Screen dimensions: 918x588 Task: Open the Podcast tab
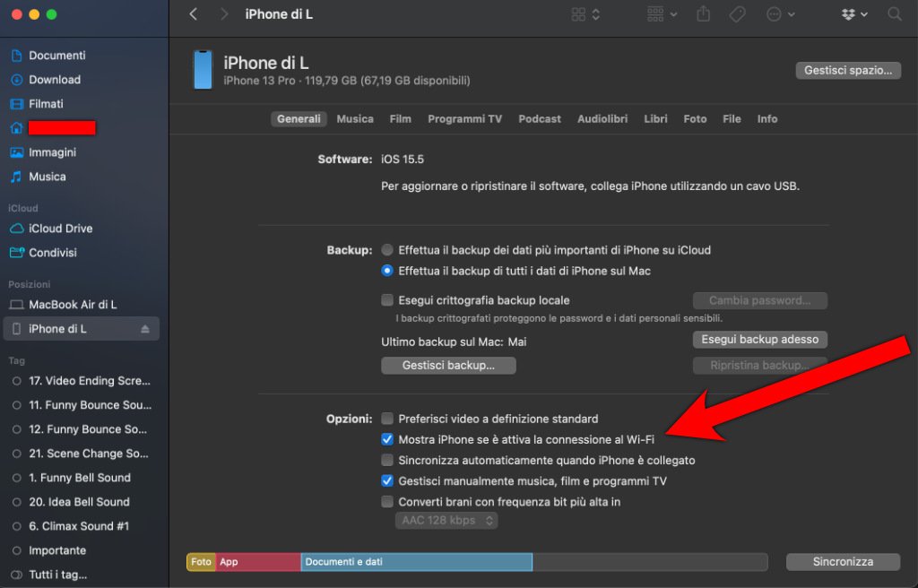pyautogui.click(x=540, y=119)
